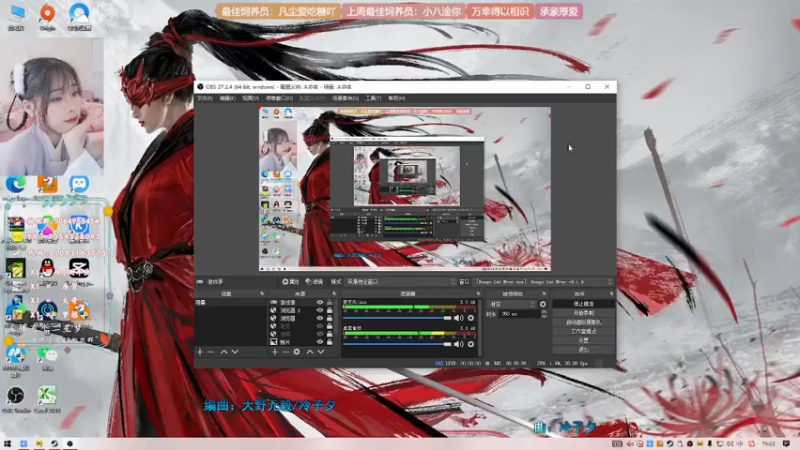Pop out the Audio Mixer dock

point(478,294)
